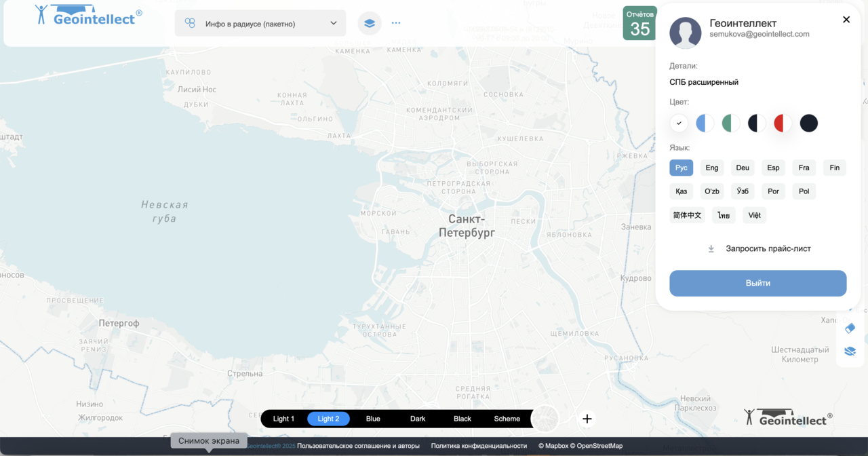The height and width of the screenshot is (456, 868).
Task: Click the Выйти logout button
Action: pos(757,283)
